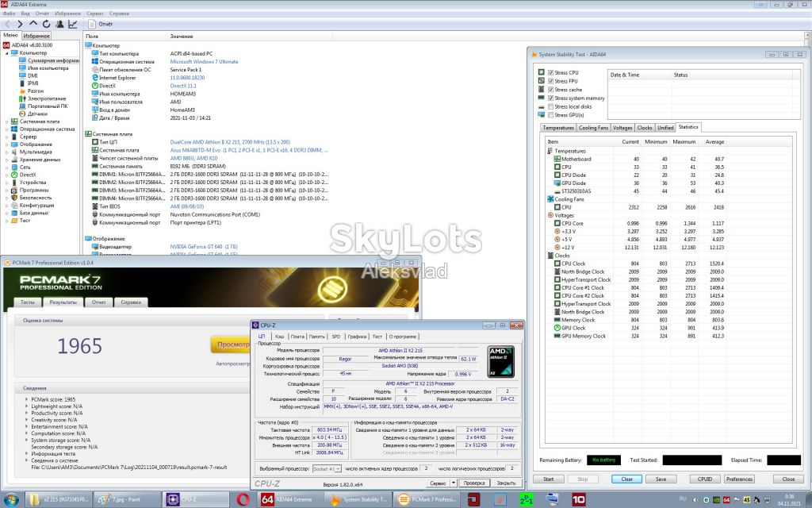Image resolution: width=812 pixels, height=508 pixels.
Task: Open the Opera browser taskbar icon
Action: [x=243, y=499]
